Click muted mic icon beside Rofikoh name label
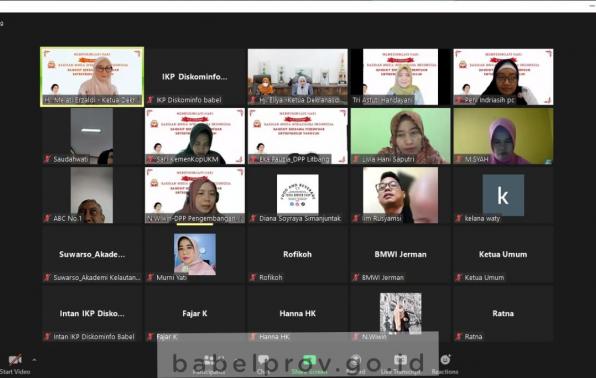The height and width of the screenshot is (378, 596). [253, 277]
